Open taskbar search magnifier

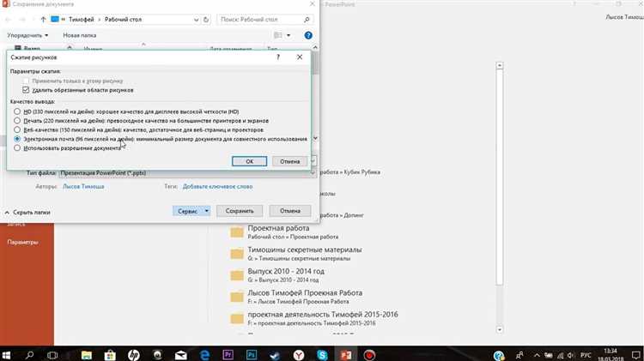click(29, 355)
